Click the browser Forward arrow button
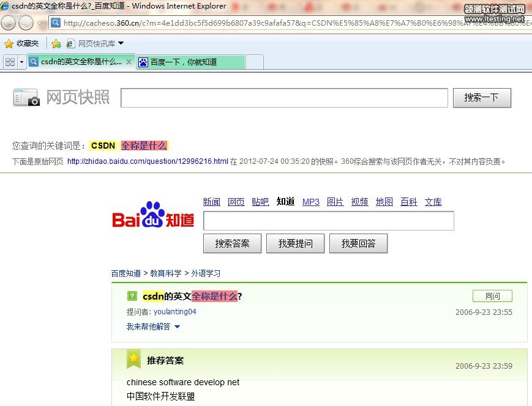The image size is (532, 406). (x=26, y=23)
